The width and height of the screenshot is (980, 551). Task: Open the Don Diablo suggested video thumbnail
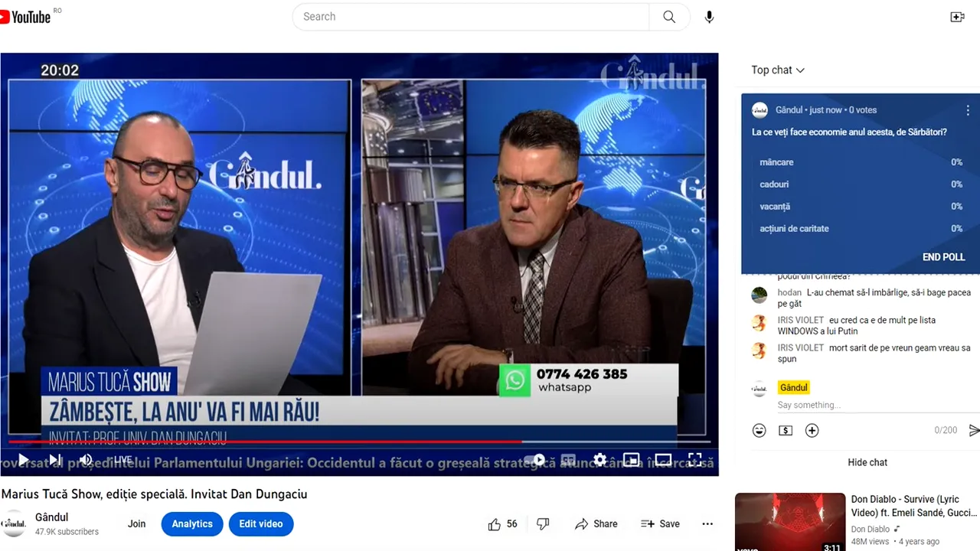click(789, 522)
